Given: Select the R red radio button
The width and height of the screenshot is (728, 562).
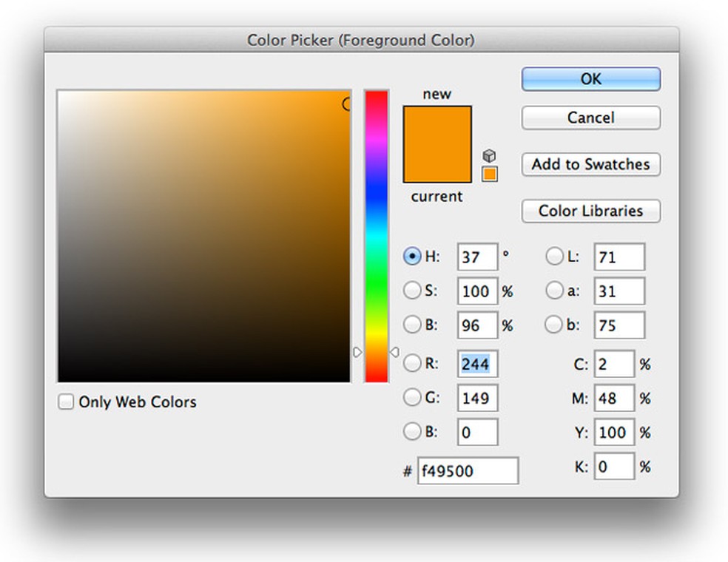Looking at the screenshot, I should pyautogui.click(x=412, y=363).
